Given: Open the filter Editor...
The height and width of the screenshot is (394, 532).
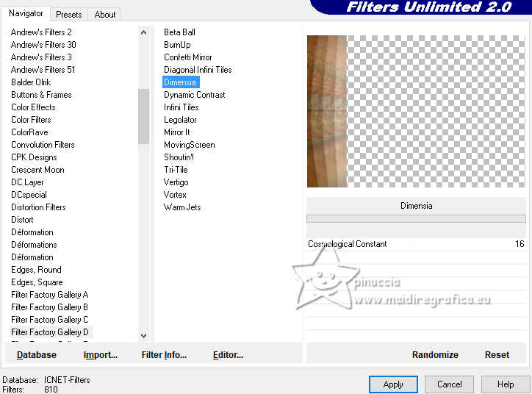Looking at the screenshot, I should [228, 355].
